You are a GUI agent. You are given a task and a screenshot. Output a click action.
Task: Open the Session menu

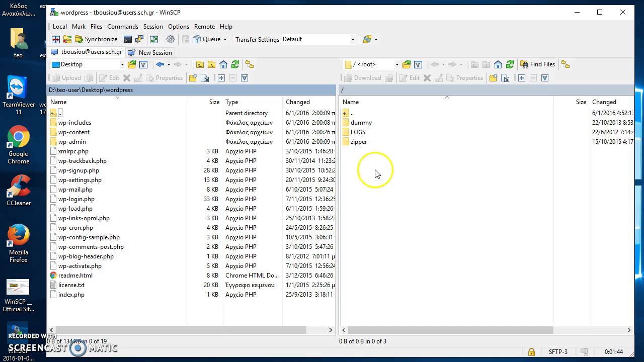[x=153, y=26]
